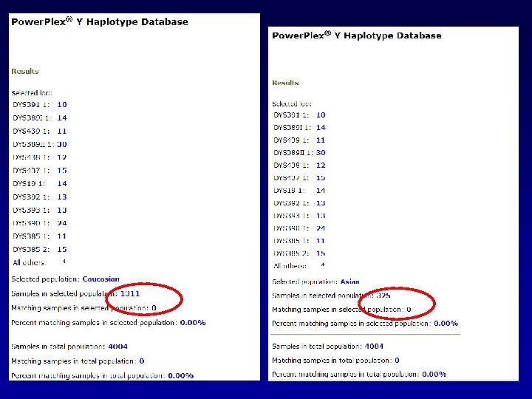Click the Caucasian panel's total population 0.00% value

point(181,375)
